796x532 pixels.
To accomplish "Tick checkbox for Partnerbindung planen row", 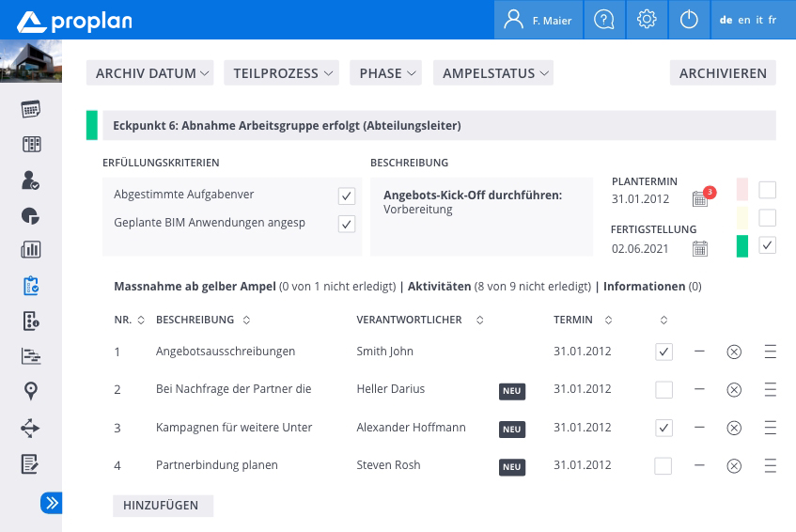I will pos(663,465).
